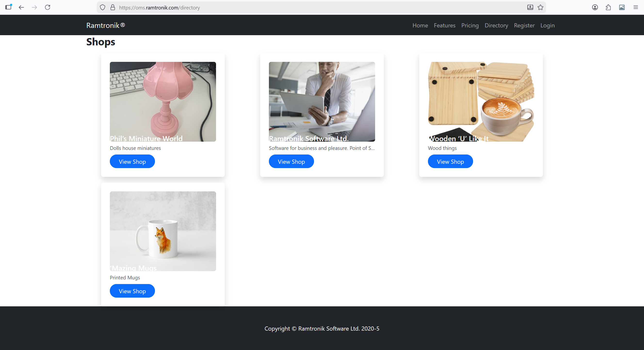Click View Shop under 'Mazing Mugs
The image size is (644, 350).
click(x=132, y=291)
